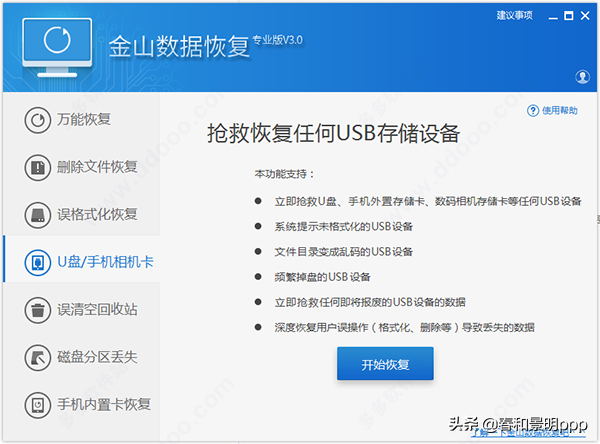Select the 万能恢复 sidebar label
This screenshot has height=444, width=600.
click(x=84, y=119)
